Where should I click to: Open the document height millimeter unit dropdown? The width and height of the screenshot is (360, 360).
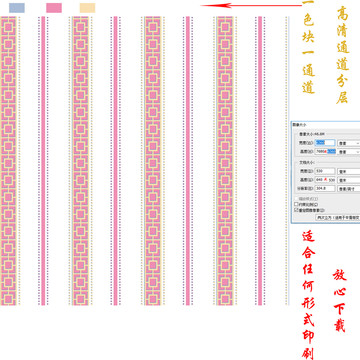[x=349, y=180]
